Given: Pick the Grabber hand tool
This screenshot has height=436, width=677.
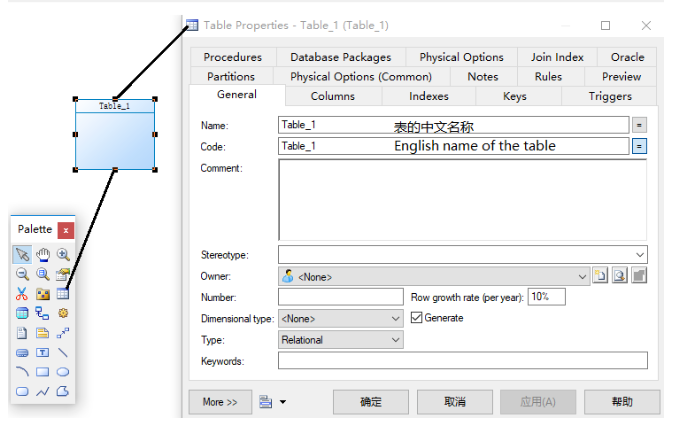Looking at the screenshot, I should 42,254.
